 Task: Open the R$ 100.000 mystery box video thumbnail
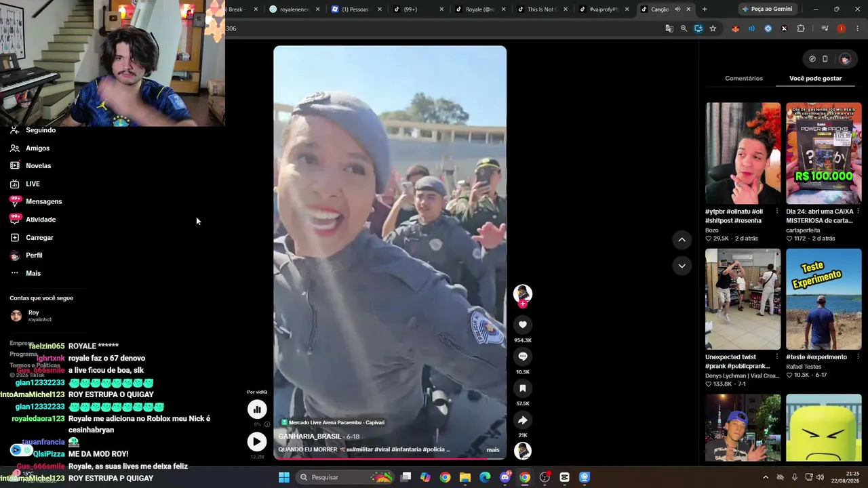(823, 153)
